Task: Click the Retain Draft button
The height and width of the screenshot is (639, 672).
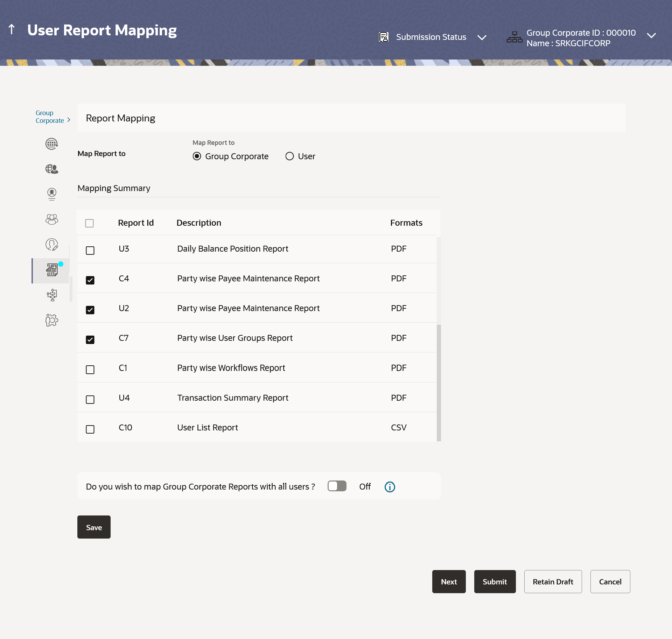Action: tap(553, 582)
